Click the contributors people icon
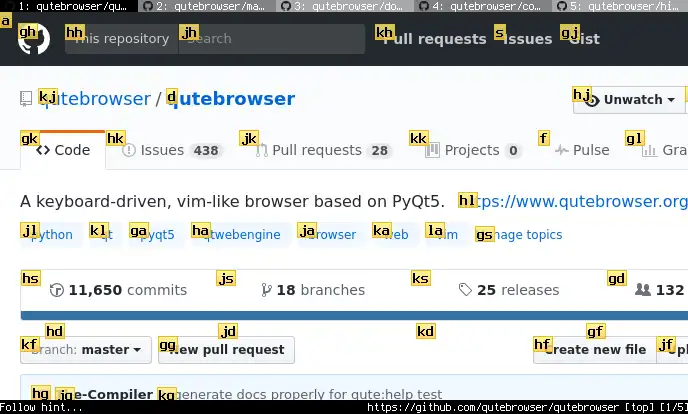 [x=643, y=289]
